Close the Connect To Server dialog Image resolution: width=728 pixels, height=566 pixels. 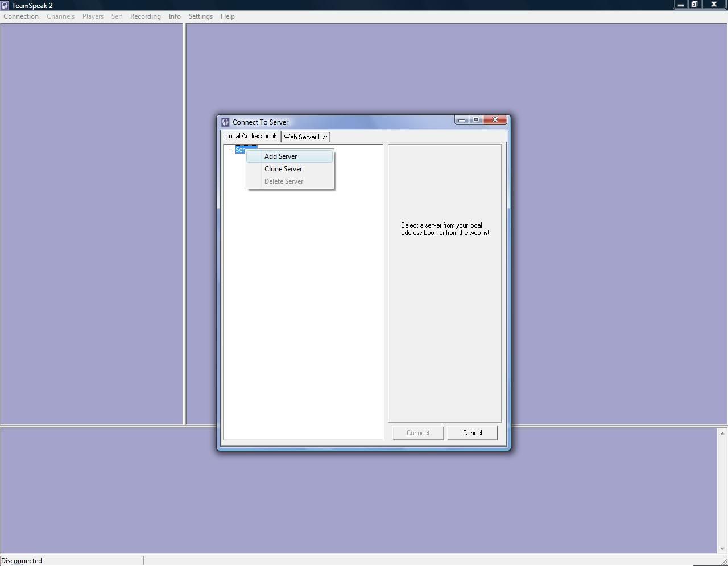(495, 119)
